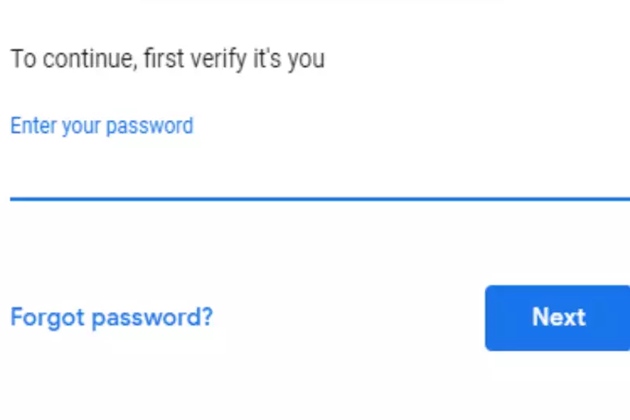Click the blue underline of the password field
This screenshot has height=420, width=630.
(318, 199)
